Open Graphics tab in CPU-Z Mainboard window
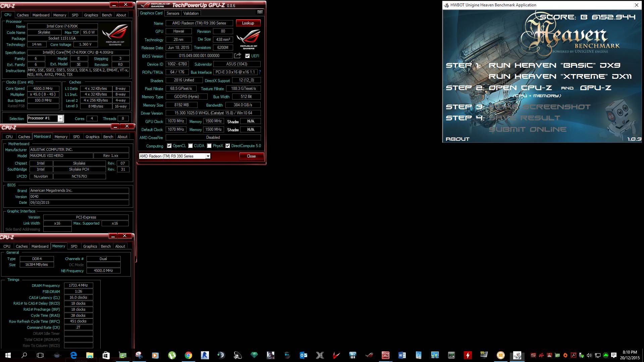This screenshot has width=644, height=362. 93,137
